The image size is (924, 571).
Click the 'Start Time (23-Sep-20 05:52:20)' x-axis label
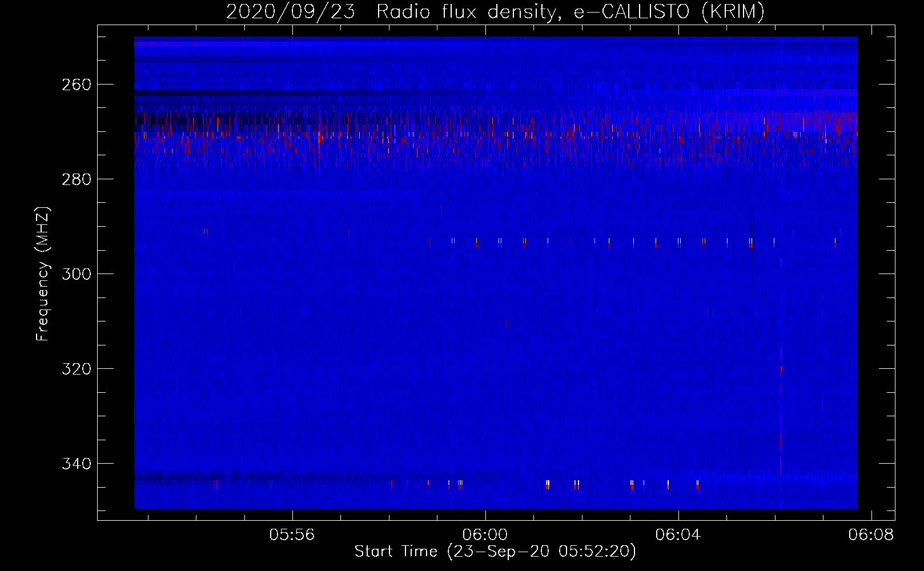(x=495, y=552)
